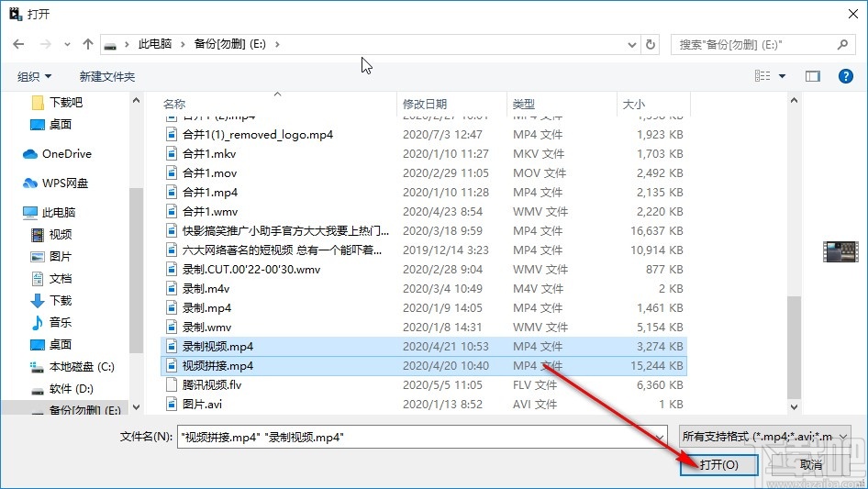Expand the filename history dropdown
Screen dimensions: 868x489
(x=660, y=437)
